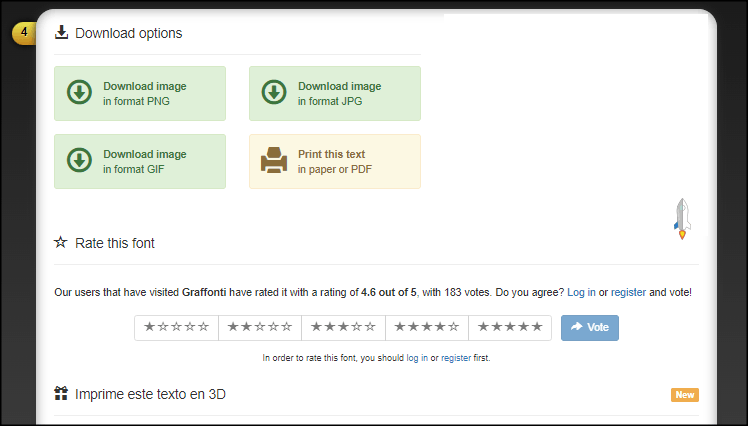Click the download tray icon beside Download options
The height and width of the screenshot is (426, 748).
(61, 33)
